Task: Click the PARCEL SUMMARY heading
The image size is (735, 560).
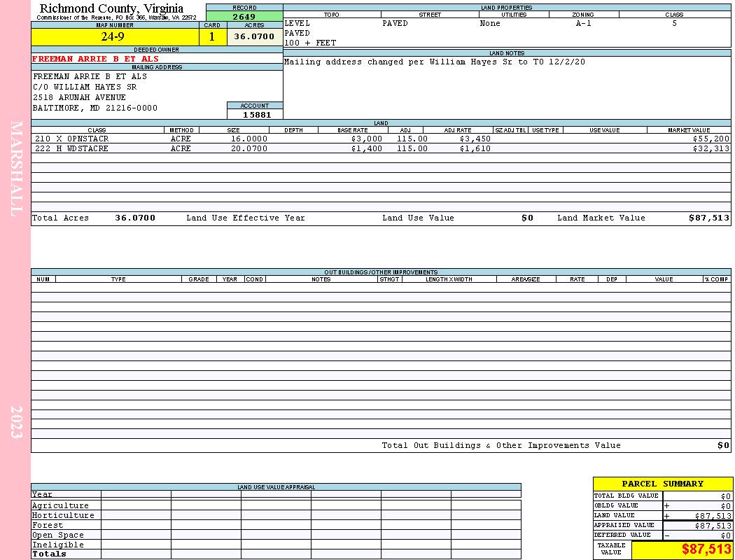Action: (663, 484)
